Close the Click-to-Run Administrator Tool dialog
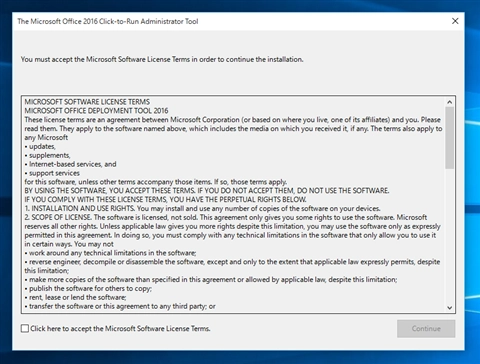 (455, 21)
